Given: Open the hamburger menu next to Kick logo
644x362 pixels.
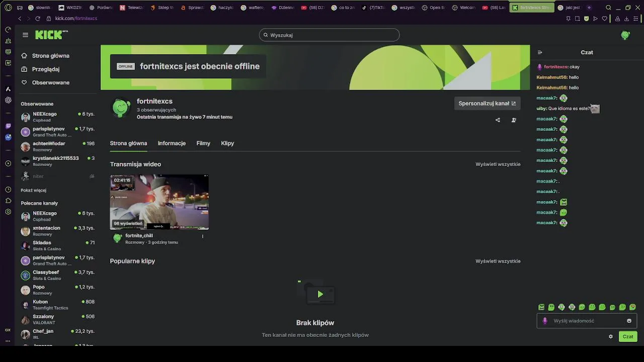Looking at the screenshot, I should [x=25, y=35].
